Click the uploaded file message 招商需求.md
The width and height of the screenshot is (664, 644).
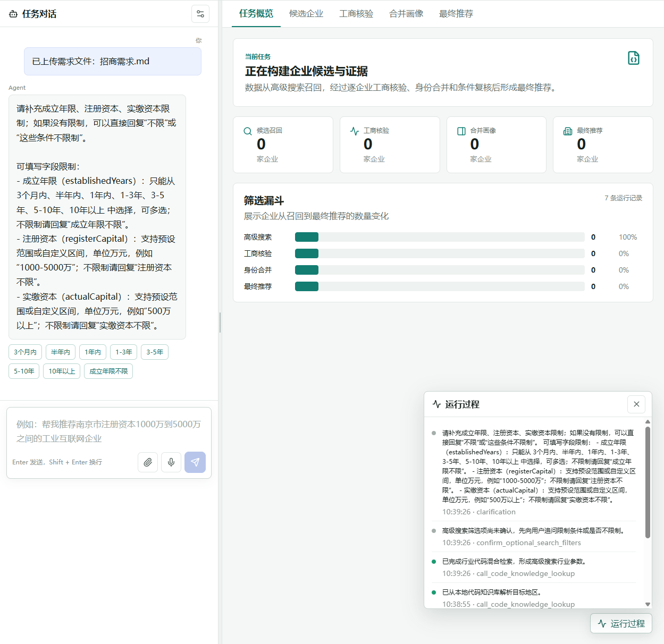click(x=113, y=62)
